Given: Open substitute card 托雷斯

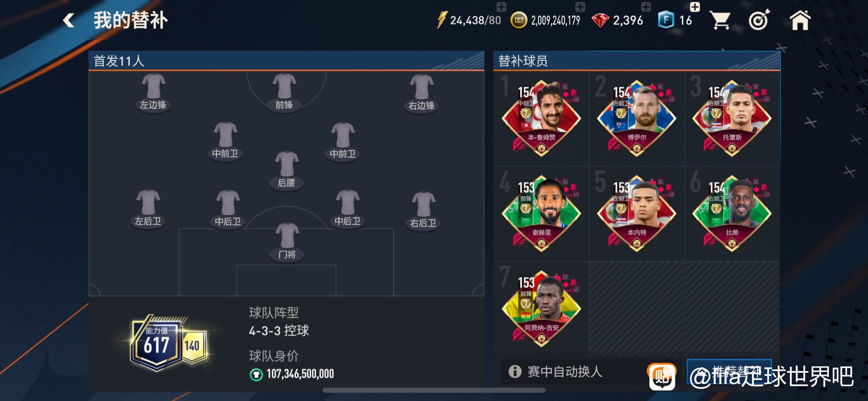Looking at the screenshot, I should point(732,118).
